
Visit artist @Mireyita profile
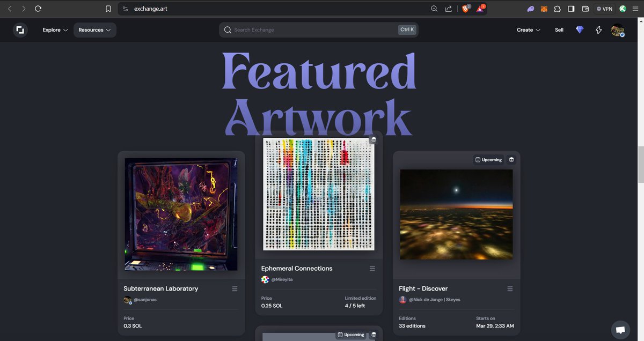click(x=282, y=280)
